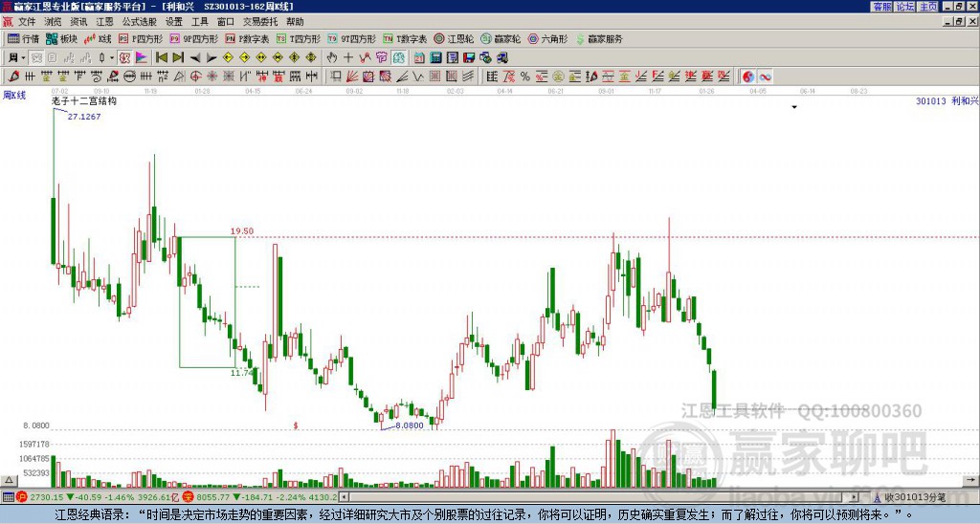Open the 9P四方形 tool
The height and width of the screenshot is (524, 980).
click(x=193, y=38)
